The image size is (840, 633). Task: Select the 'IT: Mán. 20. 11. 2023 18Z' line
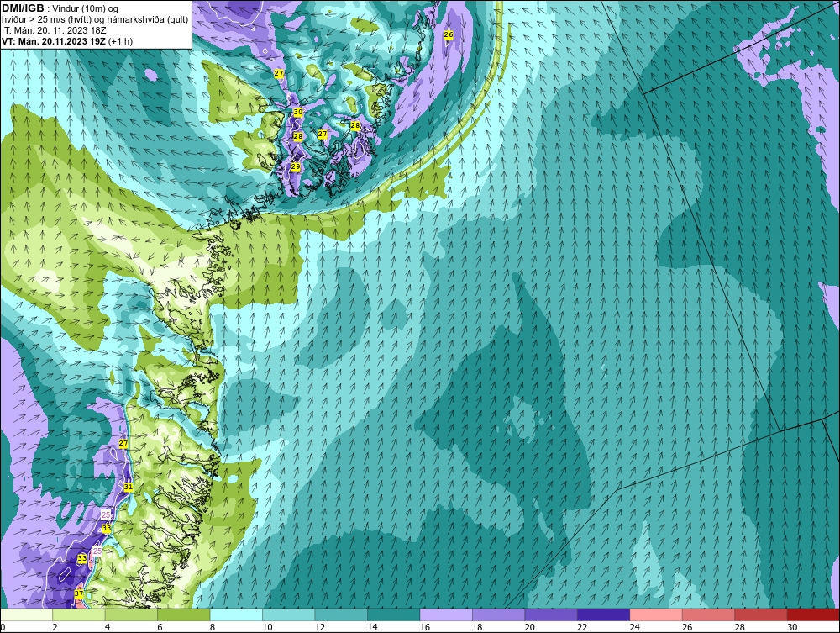pos(54,30)
